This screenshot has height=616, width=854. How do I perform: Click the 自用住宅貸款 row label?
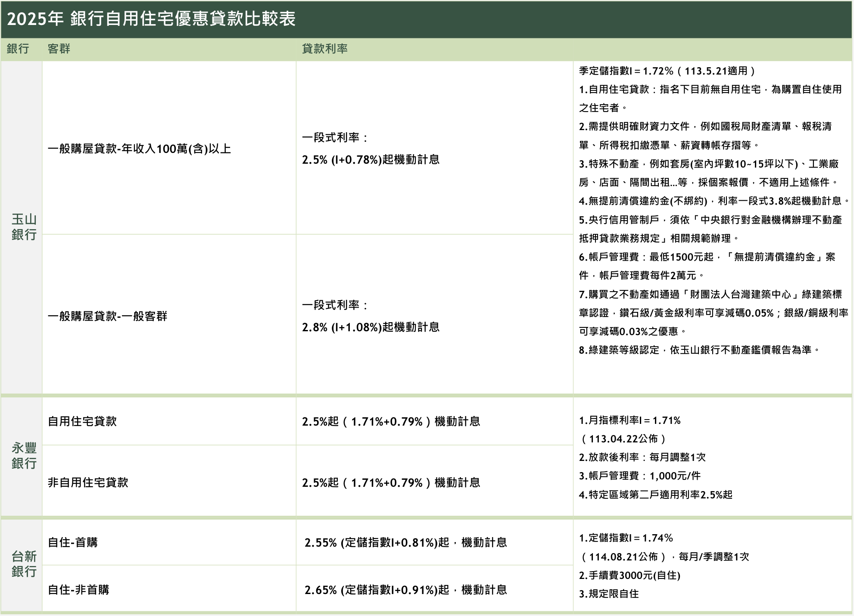click(82, 421)
